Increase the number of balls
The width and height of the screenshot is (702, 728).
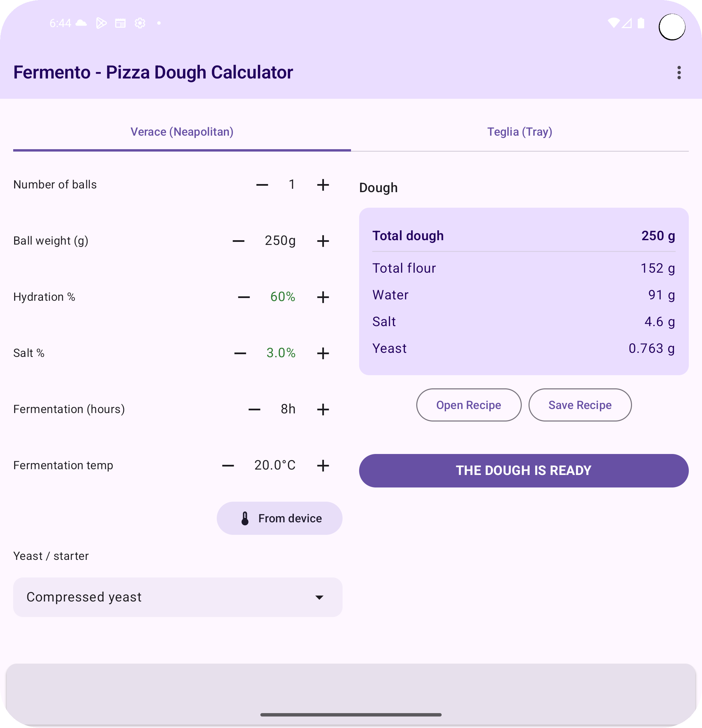323,185
